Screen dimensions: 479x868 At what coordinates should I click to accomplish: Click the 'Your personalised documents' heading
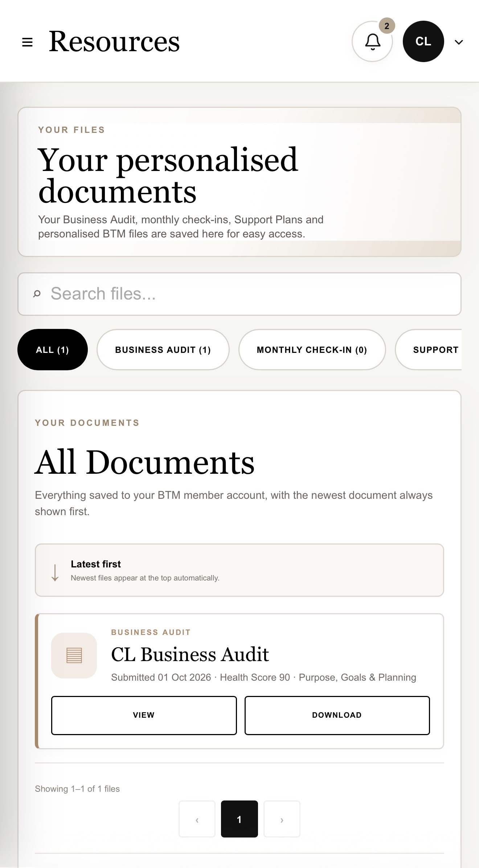(168, 175)
